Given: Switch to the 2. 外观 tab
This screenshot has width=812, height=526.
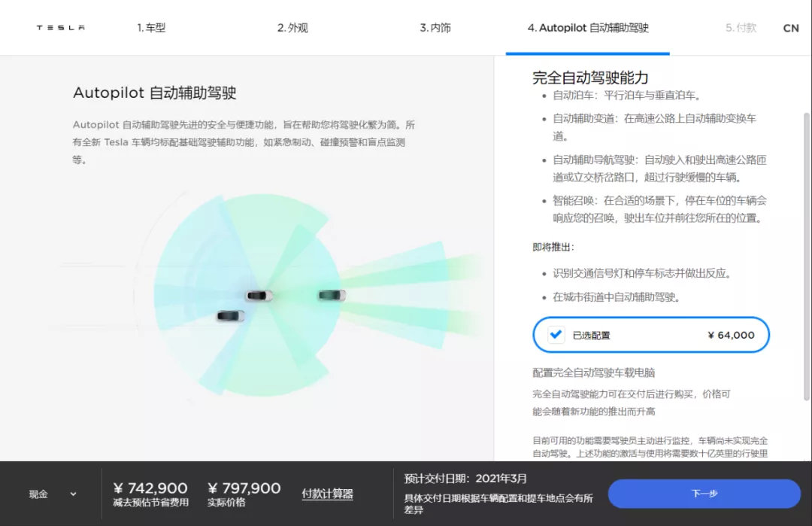Looking at the screenshot, I should click(292, 27).
